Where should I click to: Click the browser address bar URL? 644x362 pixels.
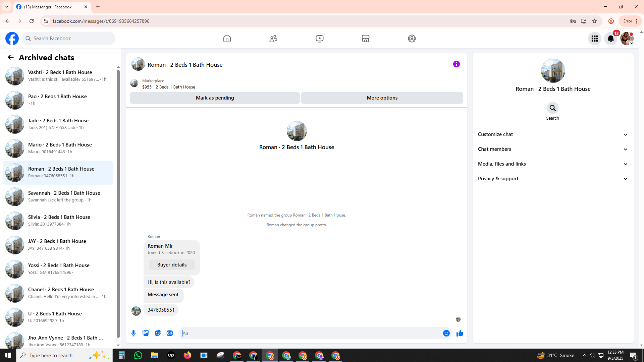[x=101, y=21]
